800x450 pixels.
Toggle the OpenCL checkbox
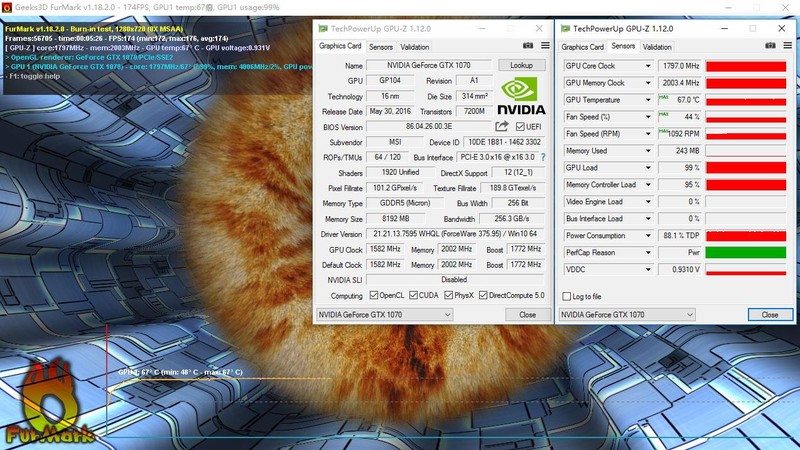click(x=374, y=295)
